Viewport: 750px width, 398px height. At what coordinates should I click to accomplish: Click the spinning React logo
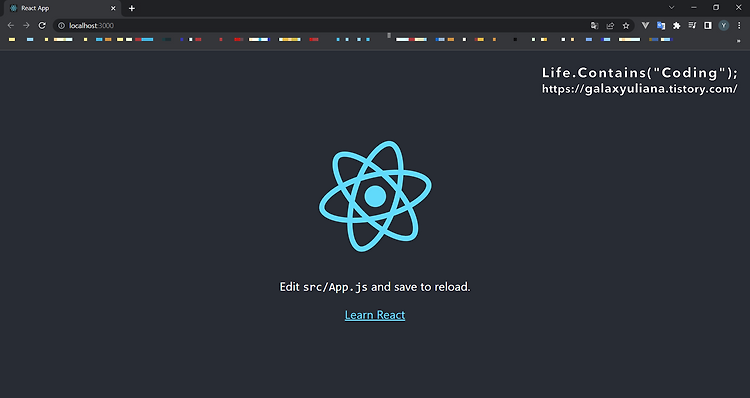click(375, 196)
